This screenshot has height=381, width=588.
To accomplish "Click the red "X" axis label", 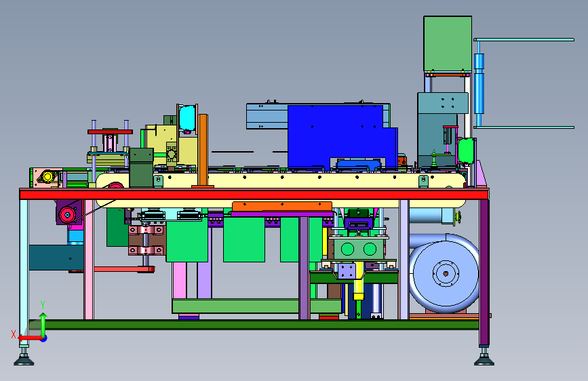I will (14, 334).
